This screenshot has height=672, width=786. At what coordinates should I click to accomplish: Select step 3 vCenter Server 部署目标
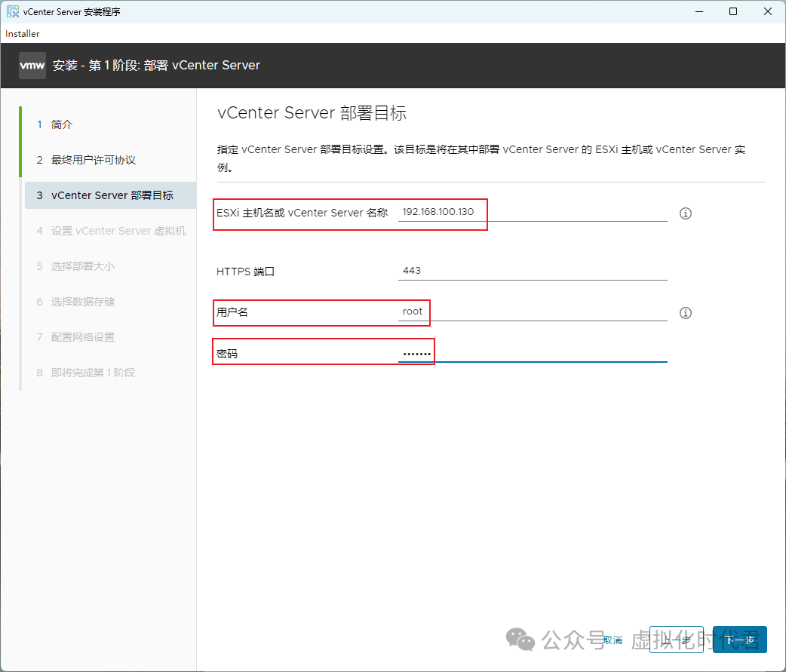[110, 195]
